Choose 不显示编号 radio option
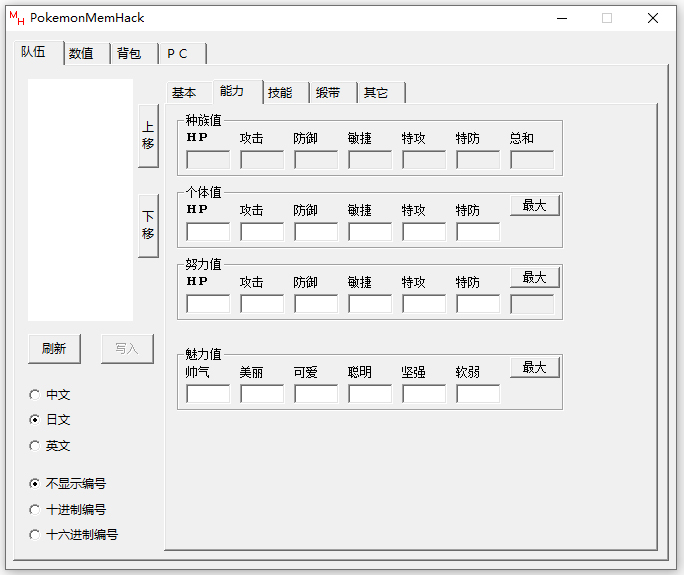 tap(67, 483)
